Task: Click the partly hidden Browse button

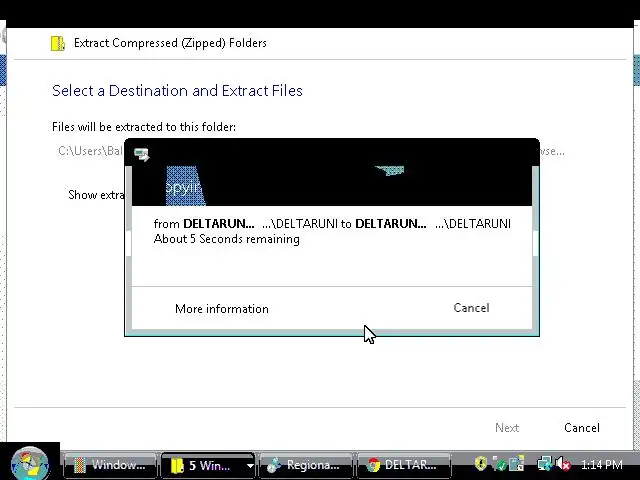Action: [552, 151]
